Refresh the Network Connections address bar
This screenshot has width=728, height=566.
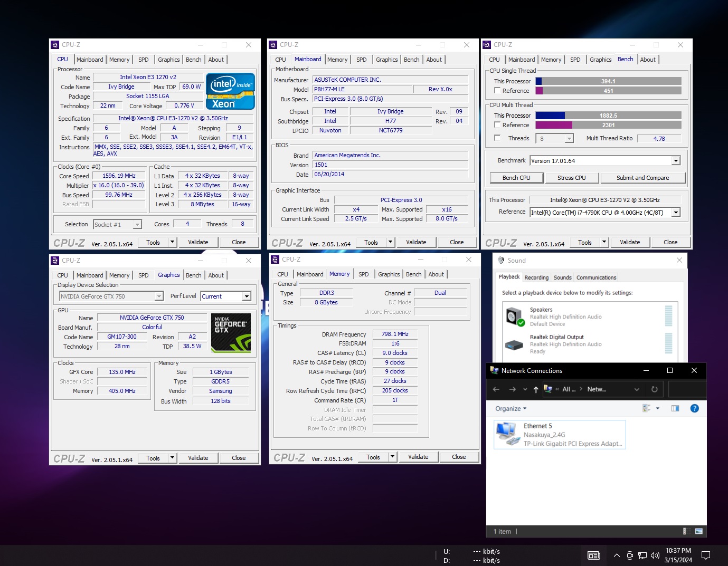[654, 389]
